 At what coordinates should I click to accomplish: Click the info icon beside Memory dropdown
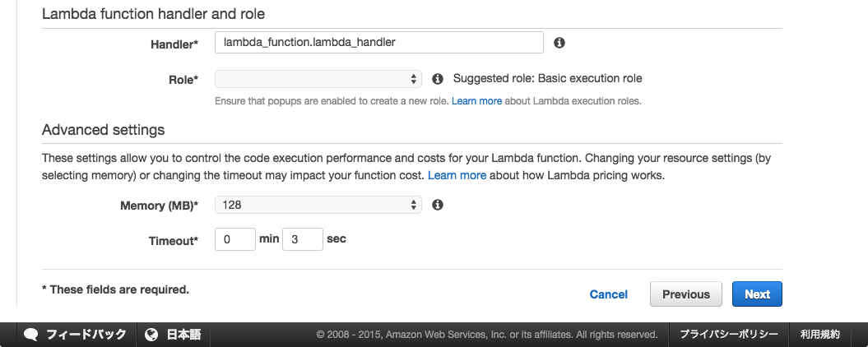pos(438,205)
